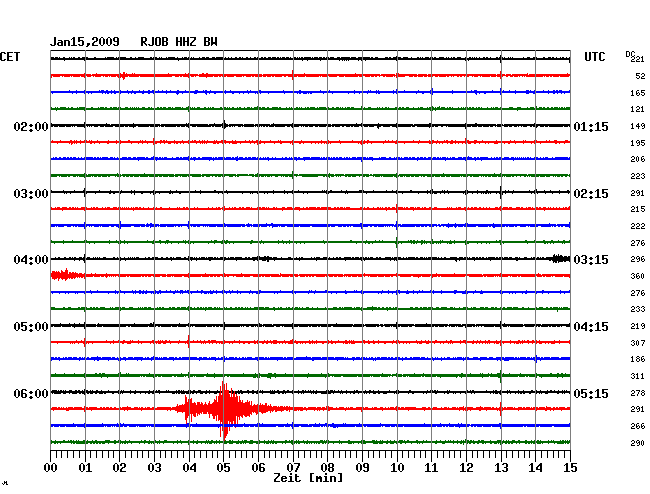The image size is (650, 494).
Task: Click the date label Jan15,2009
Action: 85,42
